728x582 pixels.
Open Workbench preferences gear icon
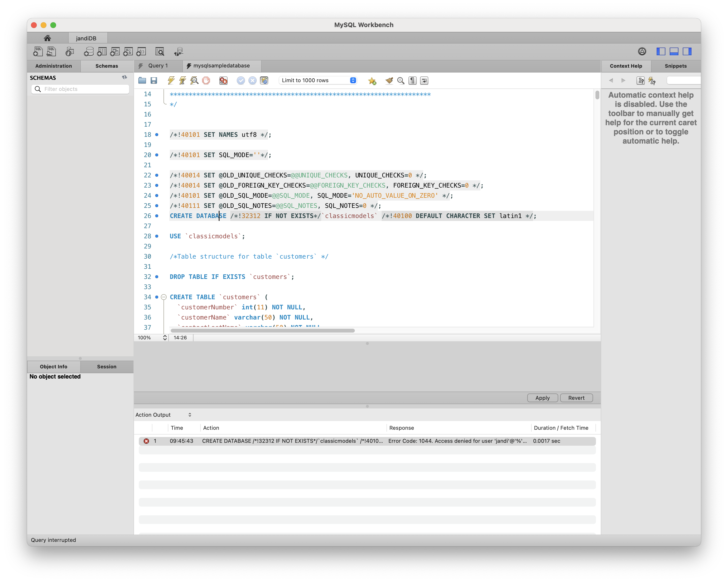642,51
